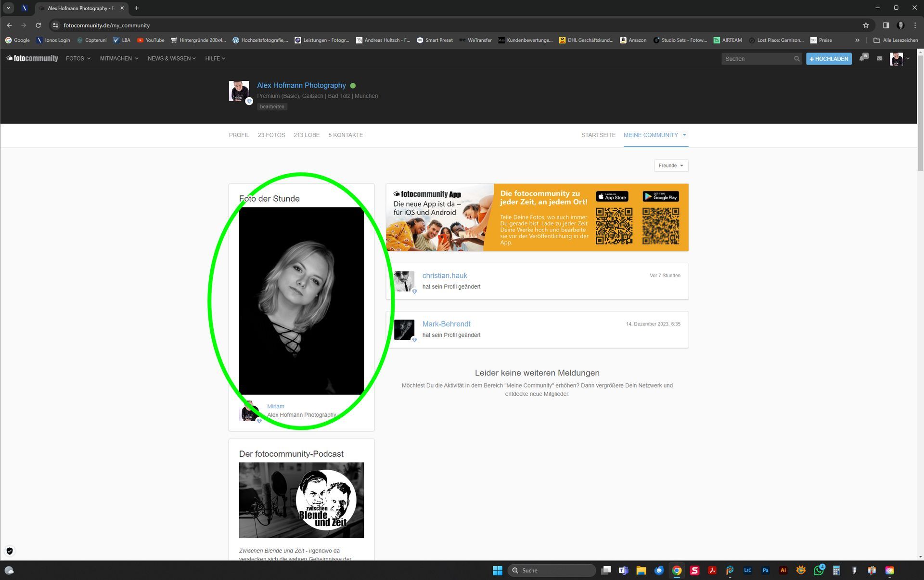Expand the FOTOS navigation menu

coord(78,59)
